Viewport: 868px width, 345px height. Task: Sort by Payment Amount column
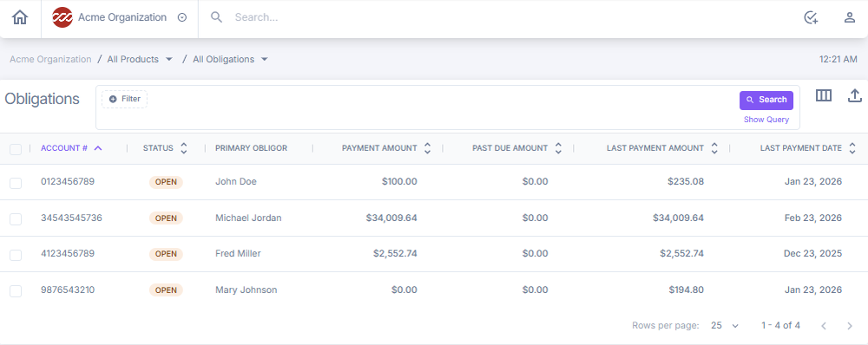(x=386, y=148)
